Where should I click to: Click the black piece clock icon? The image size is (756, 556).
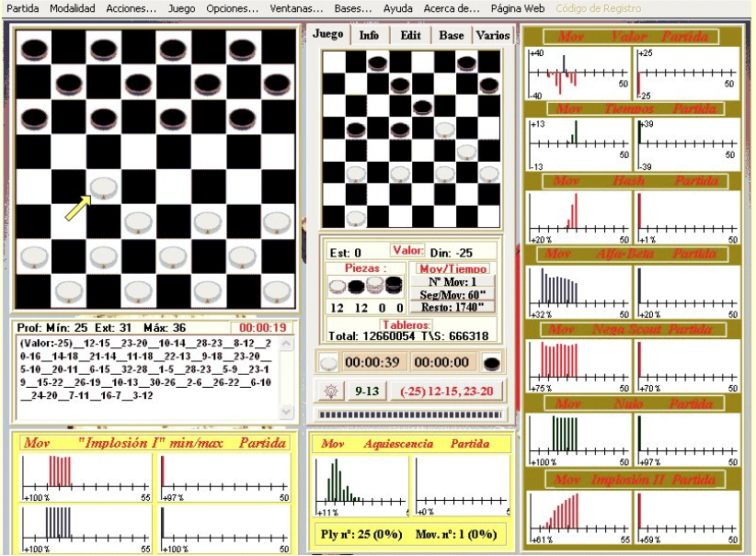(492, 363)
